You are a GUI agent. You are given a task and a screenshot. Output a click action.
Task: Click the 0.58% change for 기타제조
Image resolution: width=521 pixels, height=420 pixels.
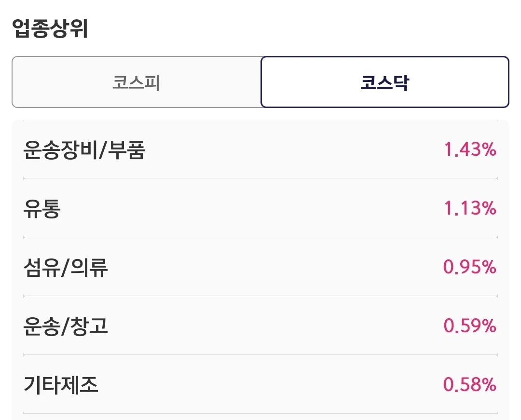(469, 384)
